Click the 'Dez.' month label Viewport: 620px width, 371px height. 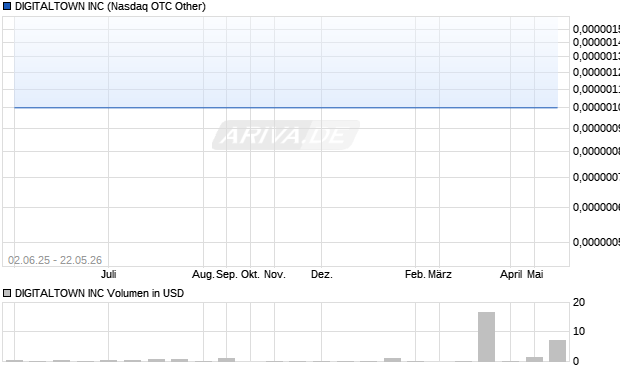click(322, 274)
